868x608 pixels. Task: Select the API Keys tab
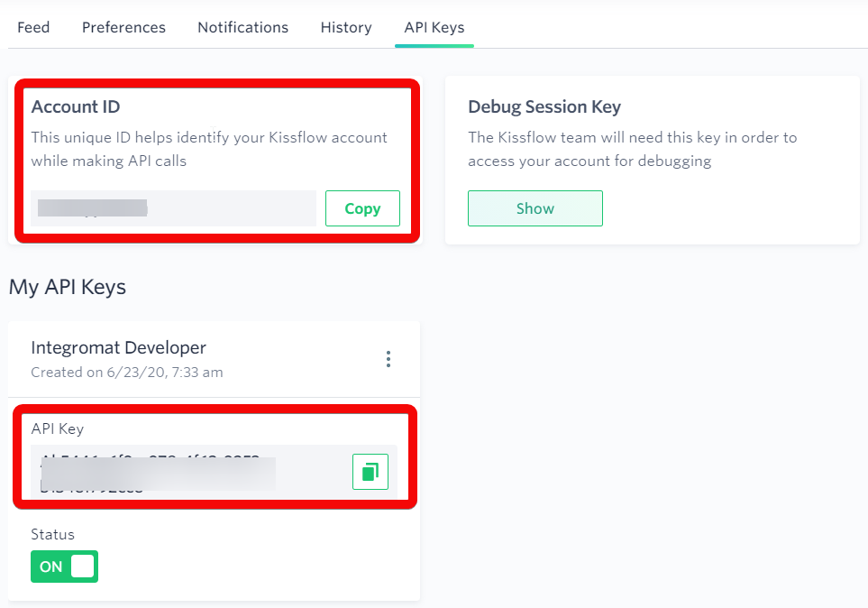(434, 27)
